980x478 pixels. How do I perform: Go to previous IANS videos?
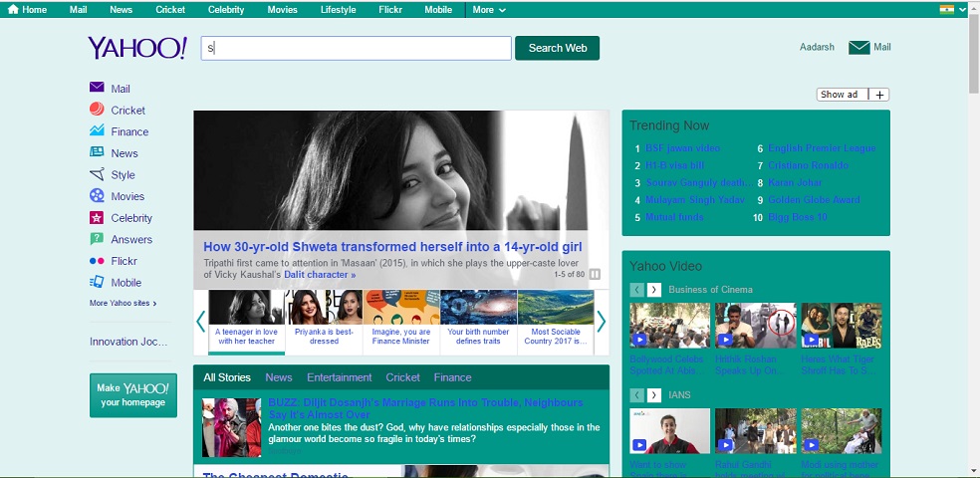pos(636,395)
